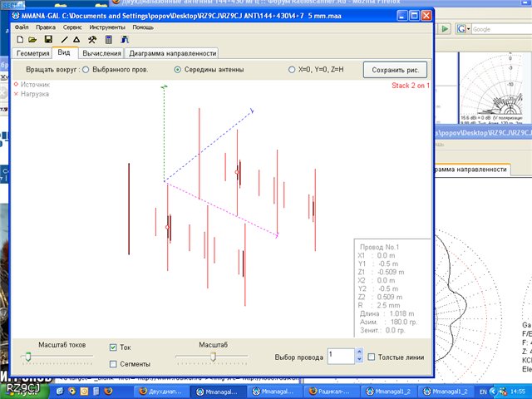Select Выбранного пров. rotation radio button
Image resolution: width=532 pixels, height=399 pixels.
[x=86, y=70]
